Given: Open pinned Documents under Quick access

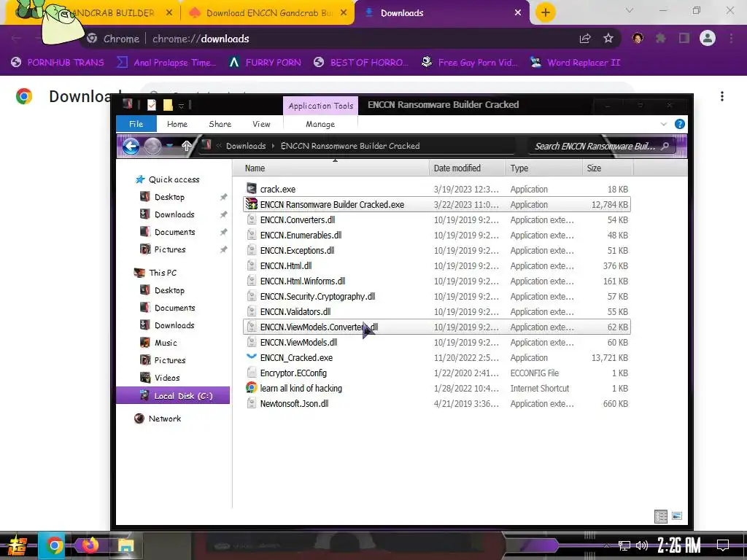Looking at the screenshot, I should tap(174, 232).
